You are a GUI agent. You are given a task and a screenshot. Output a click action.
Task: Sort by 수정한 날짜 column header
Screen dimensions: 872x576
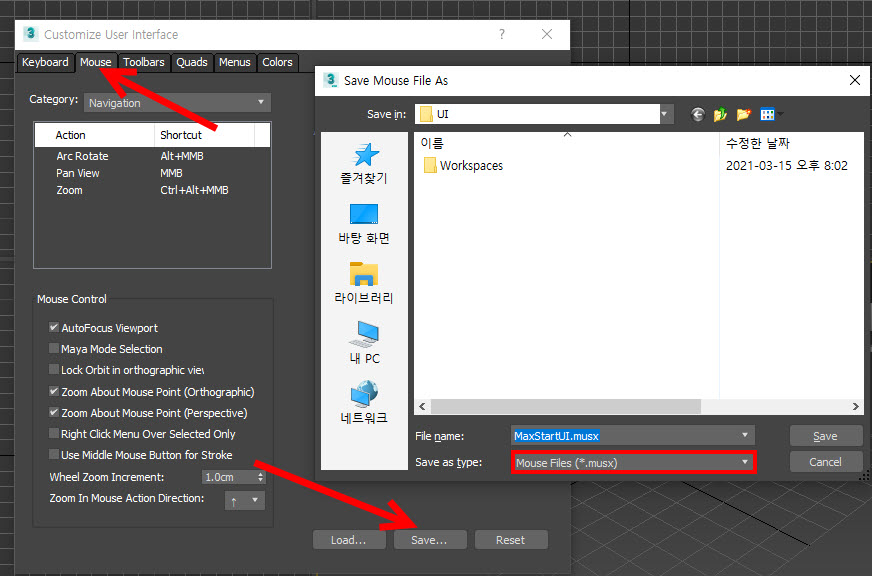[791, 143]
